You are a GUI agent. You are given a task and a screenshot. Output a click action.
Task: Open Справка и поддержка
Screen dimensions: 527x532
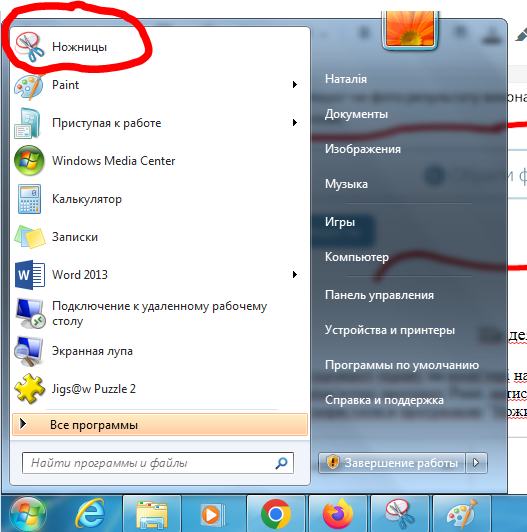[384, 400]
